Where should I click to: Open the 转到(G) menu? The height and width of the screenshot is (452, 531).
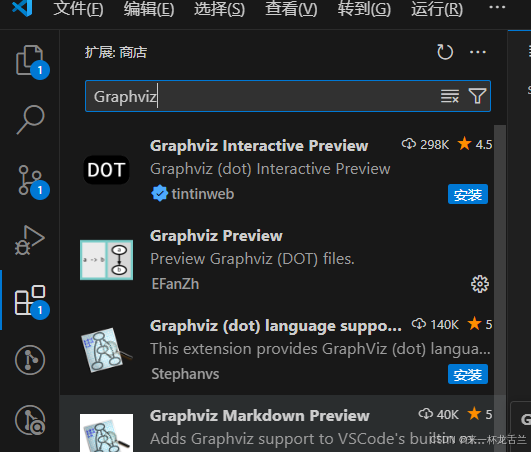point(364,9)
